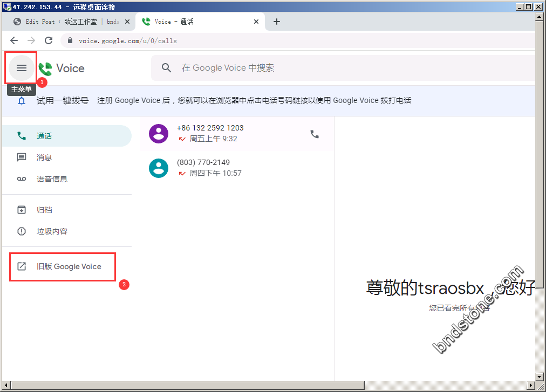
Task: Call +86 132 2592 1203 using phone icon
Action: click(x=315, y=134)
